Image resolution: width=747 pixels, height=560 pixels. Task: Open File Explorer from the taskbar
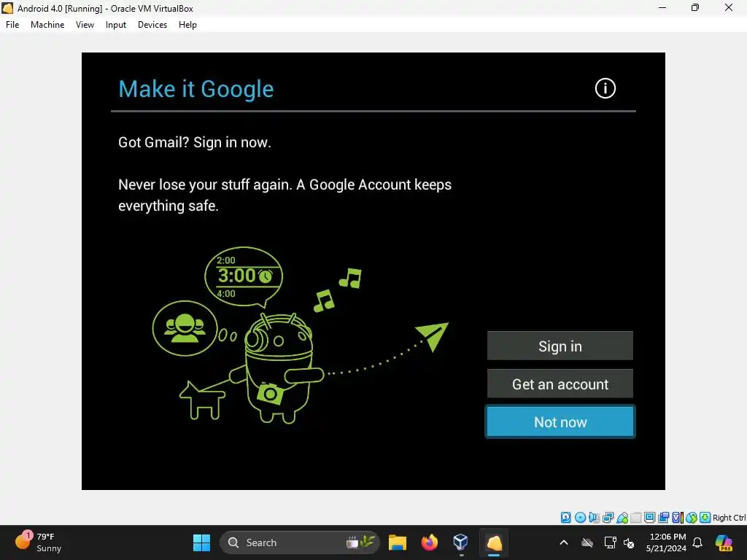(398, 542)
